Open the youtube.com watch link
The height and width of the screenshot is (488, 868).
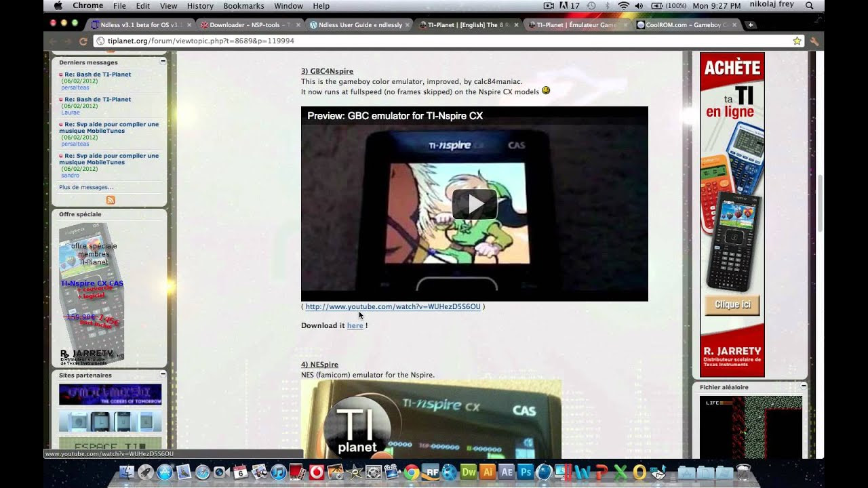pyautogui.click(x=393, y=306)
